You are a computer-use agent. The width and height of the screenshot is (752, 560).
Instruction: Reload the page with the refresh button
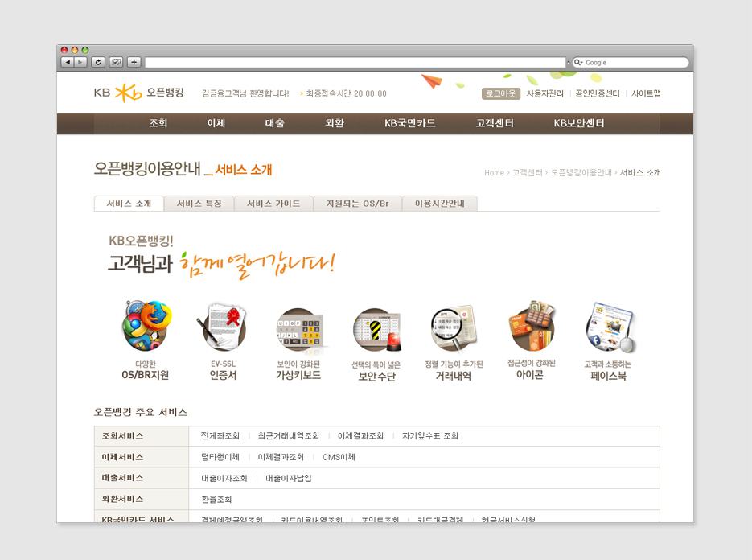tap(98, 62)
